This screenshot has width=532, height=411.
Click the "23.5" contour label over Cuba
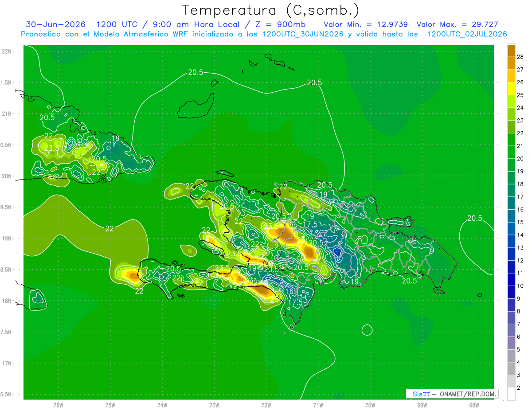click(x=51, y=148)
